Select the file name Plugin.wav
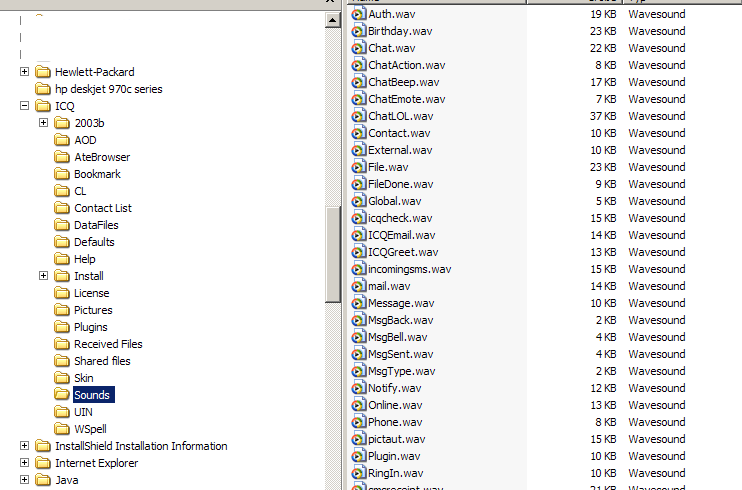742x490 pixels. (394, 456)
